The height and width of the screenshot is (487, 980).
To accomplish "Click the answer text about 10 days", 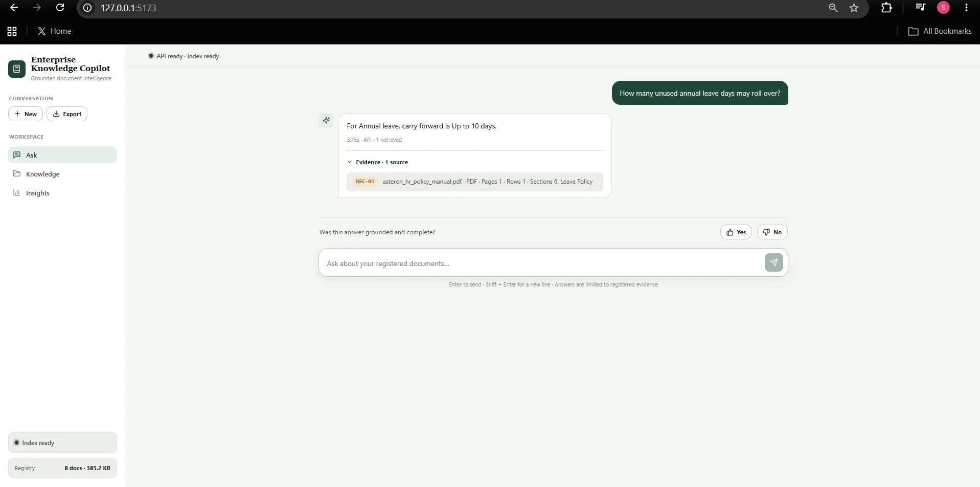I will [422, 126].
